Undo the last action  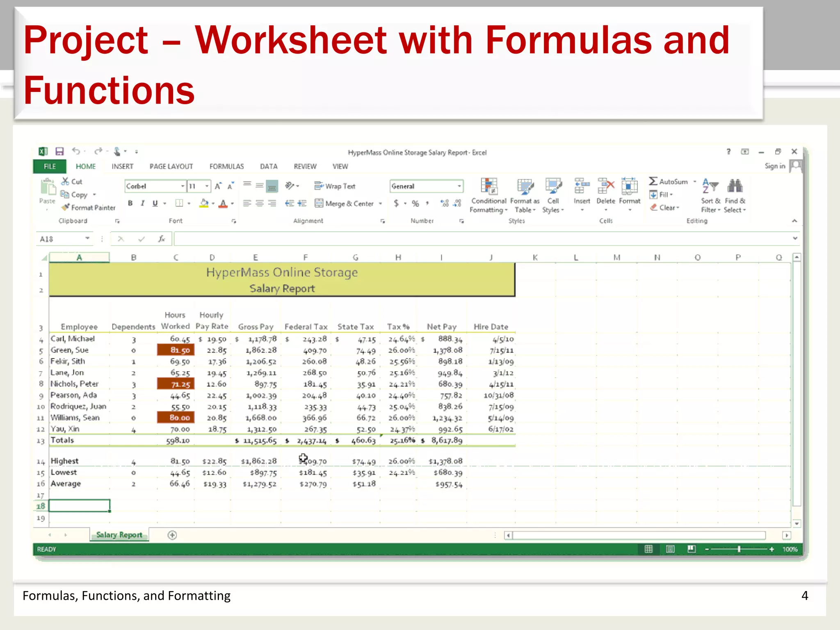click(76, 151)
